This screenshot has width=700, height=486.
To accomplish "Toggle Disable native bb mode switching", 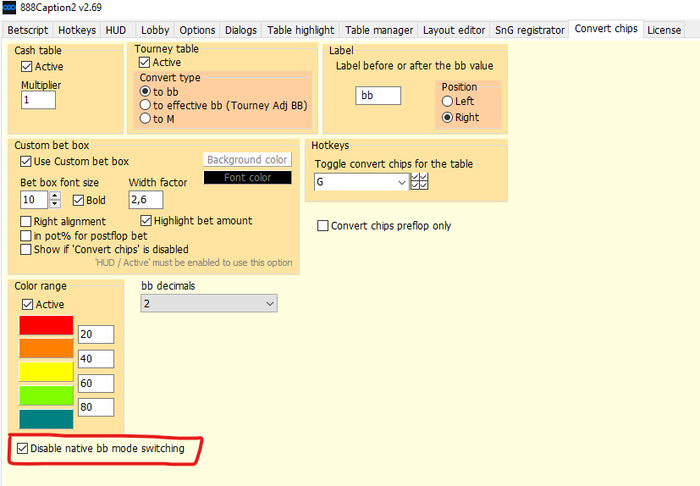I will (22, 448).
